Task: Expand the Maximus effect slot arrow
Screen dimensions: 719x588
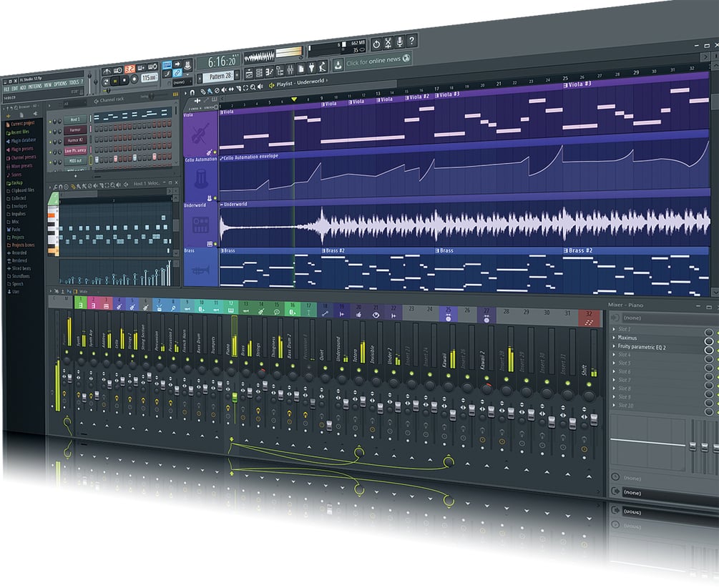Action: [x=614, y=337]
